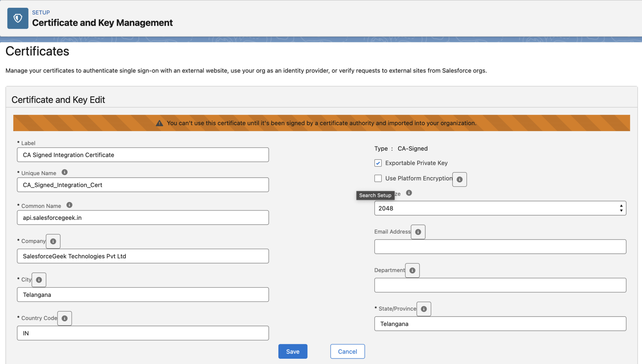The image size is (642, 364).
Task: Show Country Code help info icon
Action: [x=65, y=318]
